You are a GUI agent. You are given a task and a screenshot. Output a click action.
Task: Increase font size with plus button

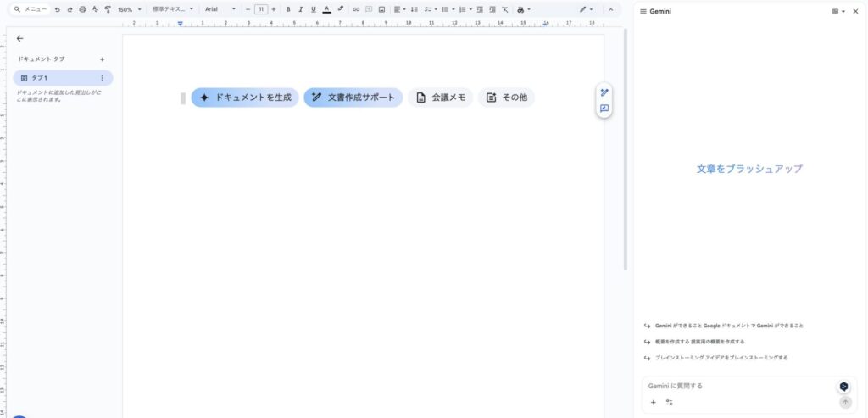[274, 9]
